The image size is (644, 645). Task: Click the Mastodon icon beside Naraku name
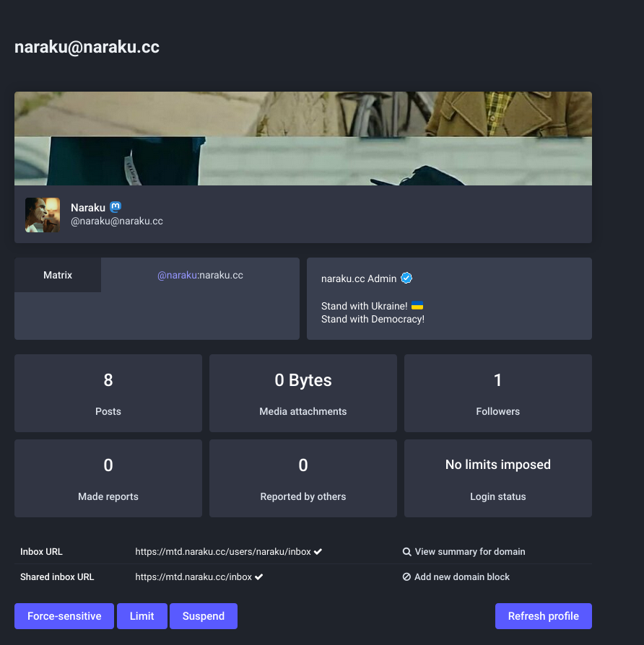tap(116, 208)
